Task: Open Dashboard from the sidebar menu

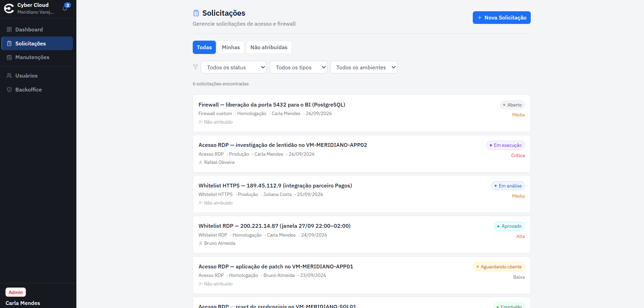Action: point(37,29)
